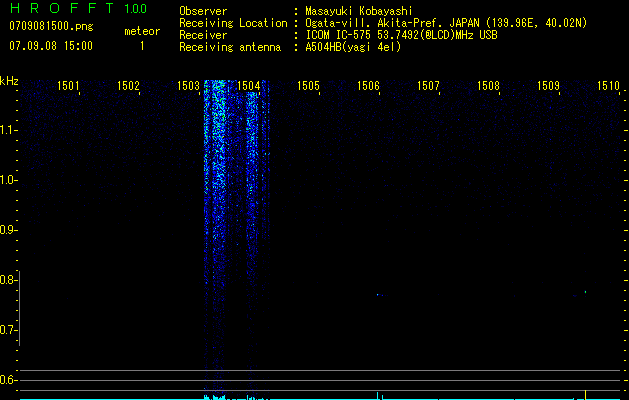Click the 0.9 kHz frequency label
This screenshot has height=400, width=629.
[x=8, y=230]
